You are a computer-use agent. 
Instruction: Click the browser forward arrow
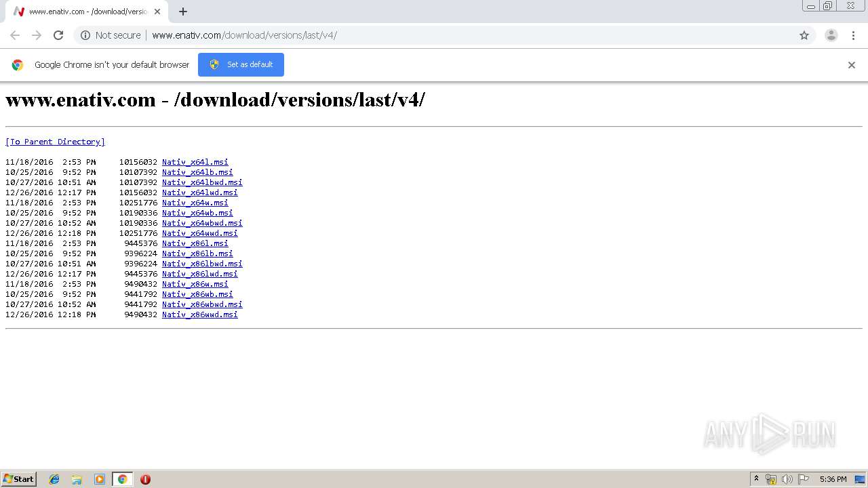click(x=37, y=35)
